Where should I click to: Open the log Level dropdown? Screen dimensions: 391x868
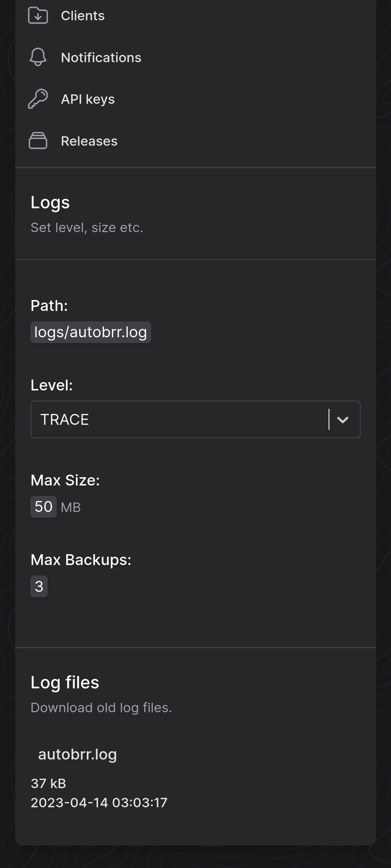[x=195, y=420]
